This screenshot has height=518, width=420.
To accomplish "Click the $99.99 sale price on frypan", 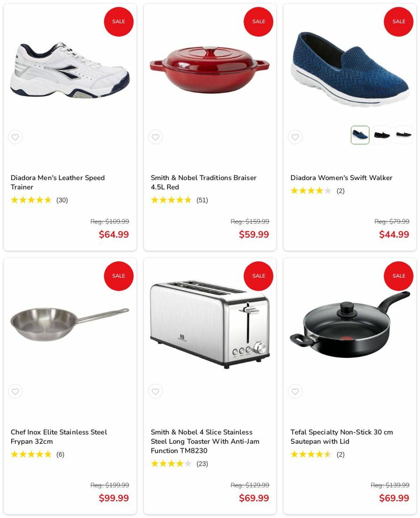I will pyautogui.click(x=114, y=498).
